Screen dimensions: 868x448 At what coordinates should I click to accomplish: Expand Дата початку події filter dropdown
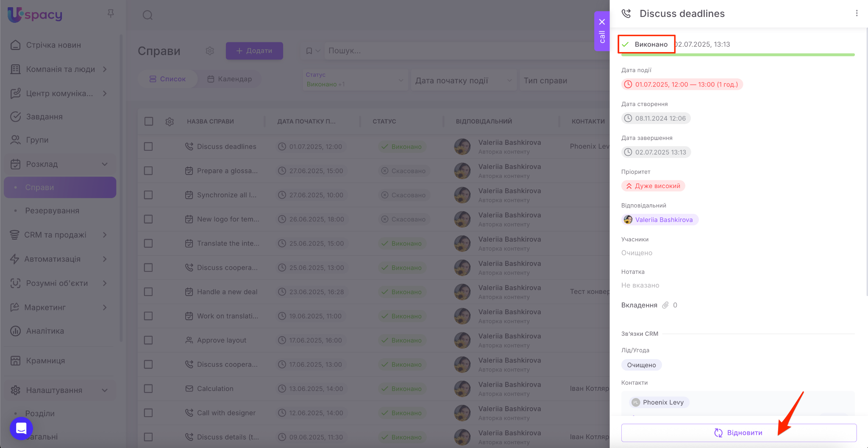(x=464, y=80)
